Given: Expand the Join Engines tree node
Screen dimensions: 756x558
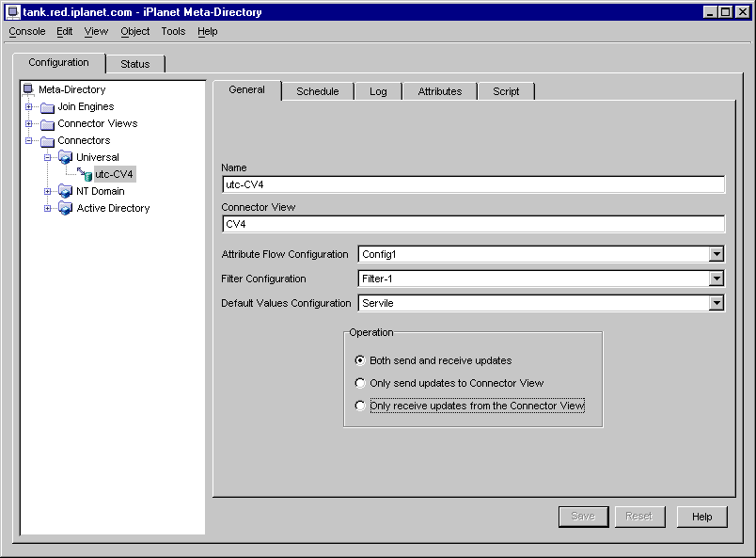Looking at the screenshot, I should pos(29,106).
